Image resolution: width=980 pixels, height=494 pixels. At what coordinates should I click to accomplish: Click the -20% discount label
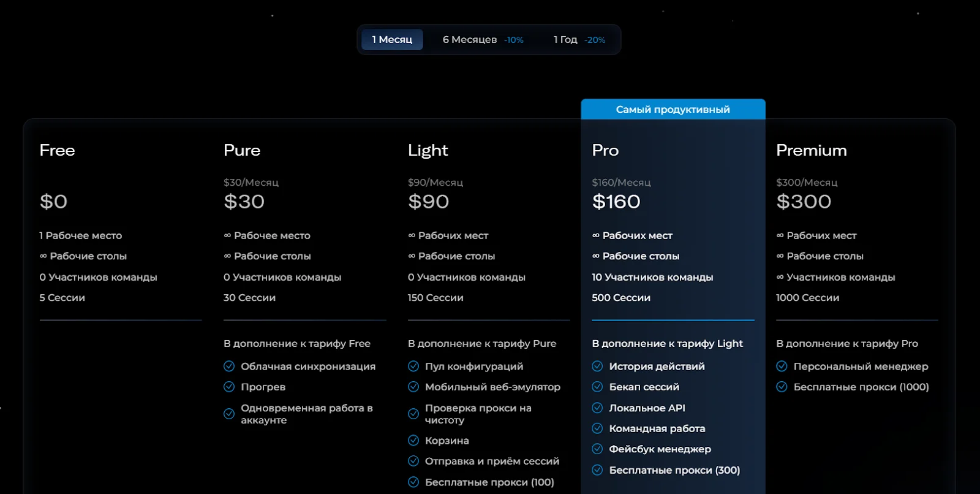pyautogui.click(x=595, y=40)
